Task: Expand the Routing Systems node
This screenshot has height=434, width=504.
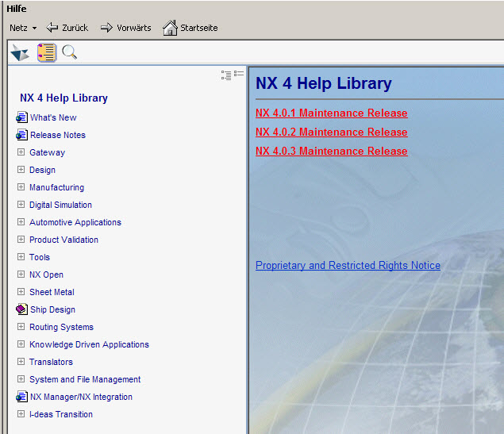Action: tap(21, 327)
